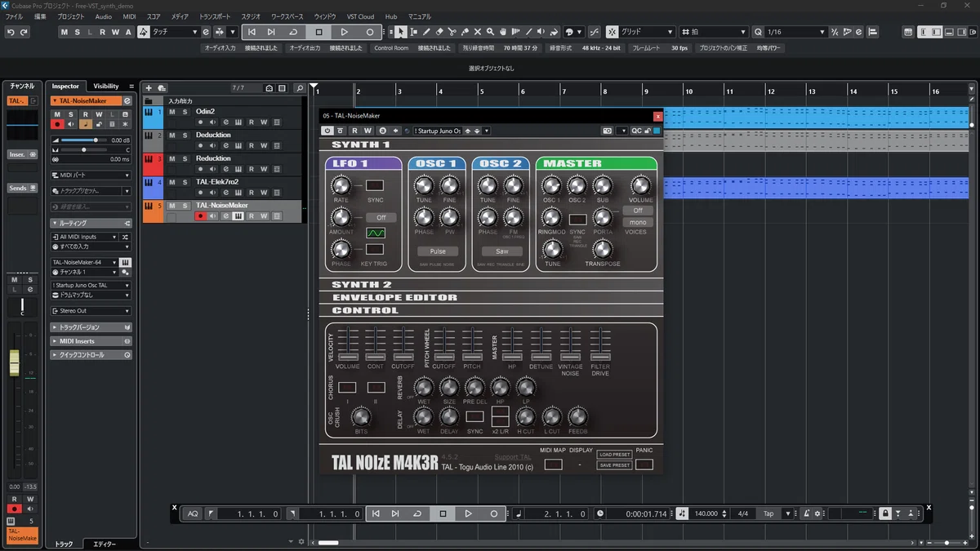This screenshot has width=980, height=551.
Task: Mute the Reducktion track
Action: 172,158
